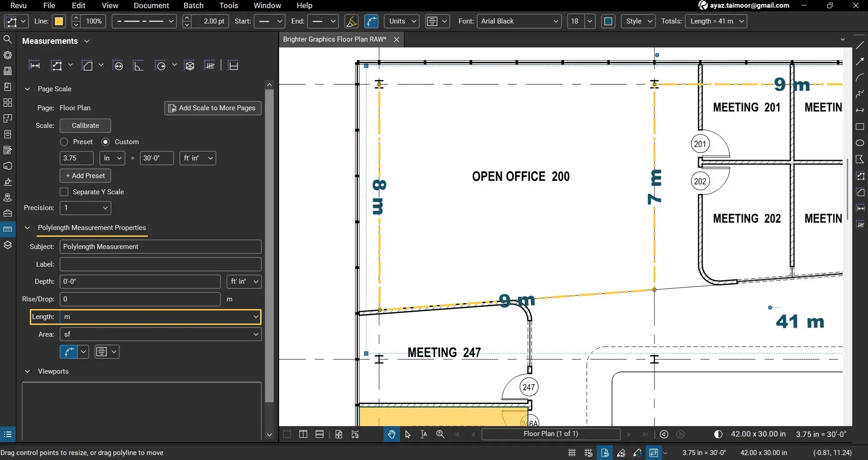Open the Batch menu
The image size is (868, 460).
pos(194,5)
